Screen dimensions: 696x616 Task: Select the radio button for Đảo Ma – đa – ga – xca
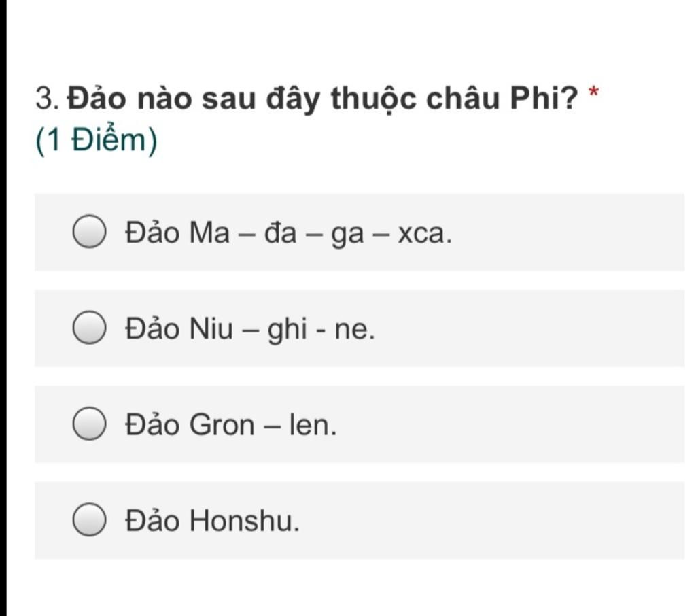click(89, 231)
